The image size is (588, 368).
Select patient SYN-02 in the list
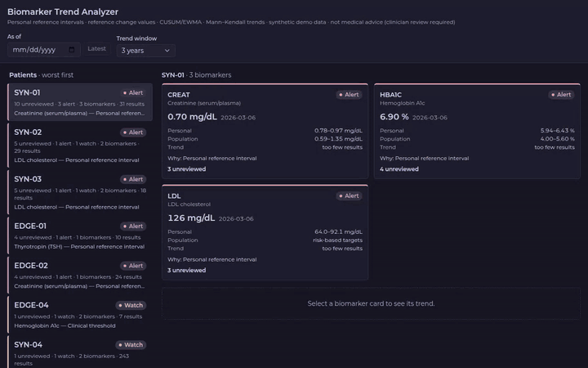[80, 146]
